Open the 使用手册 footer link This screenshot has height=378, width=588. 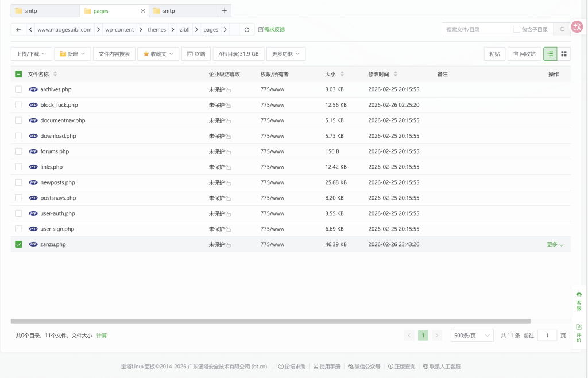click(x=327, y=367)
